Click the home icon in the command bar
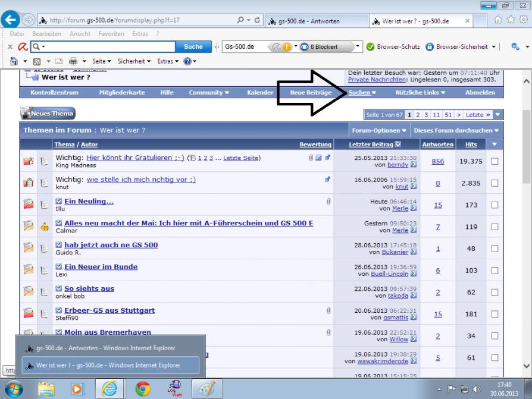This screenshot has height=399, width=532. (x=8, y=61)
